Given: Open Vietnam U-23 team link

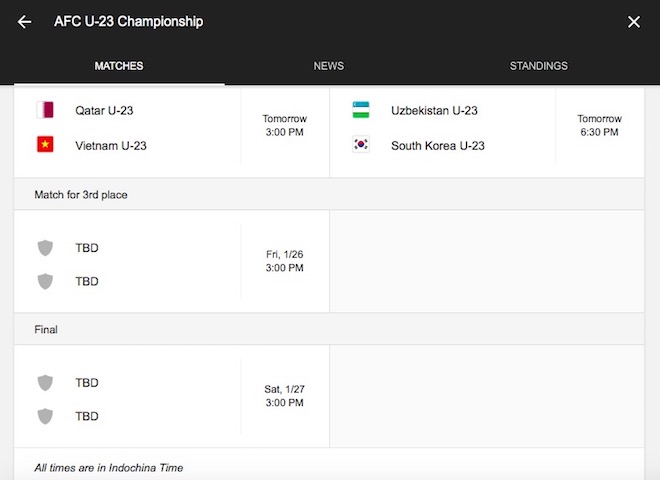Looking at the screenshot, I should [110, 145].
